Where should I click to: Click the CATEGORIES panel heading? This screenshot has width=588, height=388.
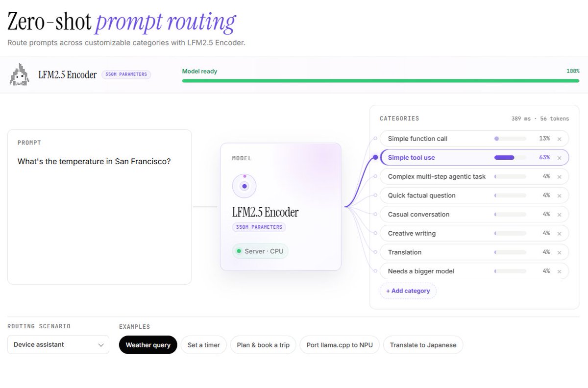click(399, 119)
